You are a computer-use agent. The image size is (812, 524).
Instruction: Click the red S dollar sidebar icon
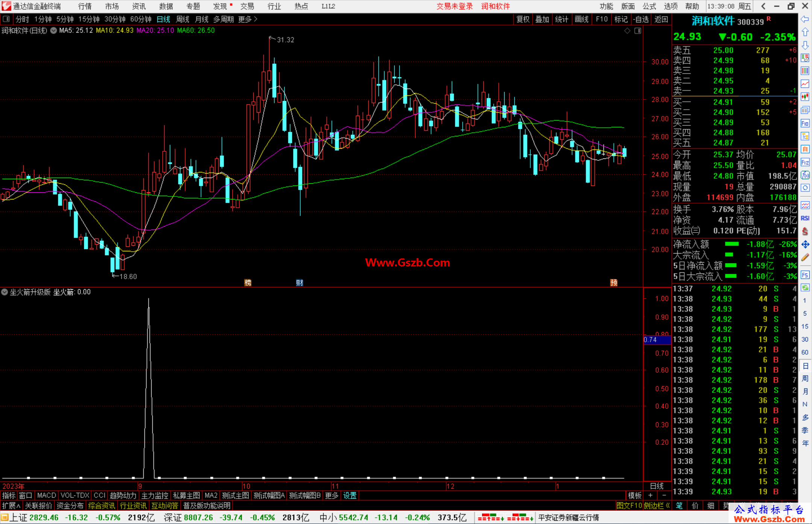pos(805,231)
